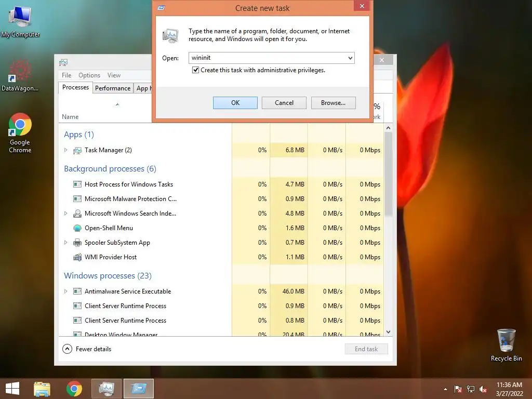Open the Options menu in Task Manager
The image size is (532, 399).
(x=89, y=75)
